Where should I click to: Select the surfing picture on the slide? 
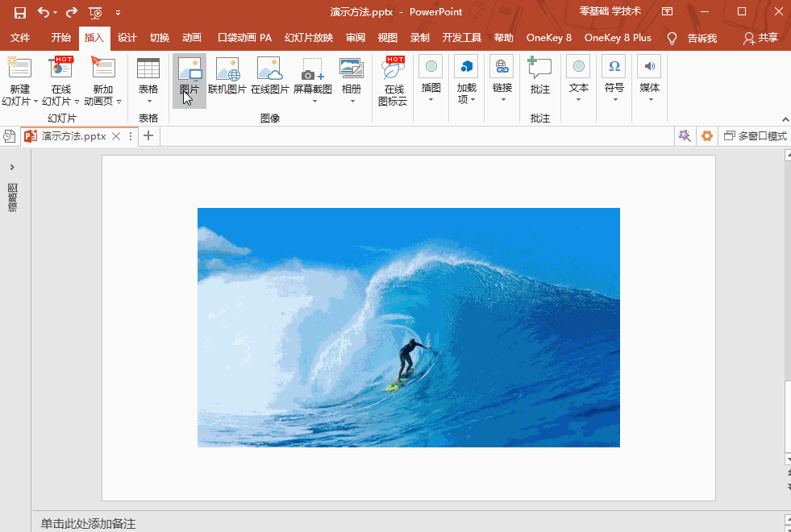[409, 327]
